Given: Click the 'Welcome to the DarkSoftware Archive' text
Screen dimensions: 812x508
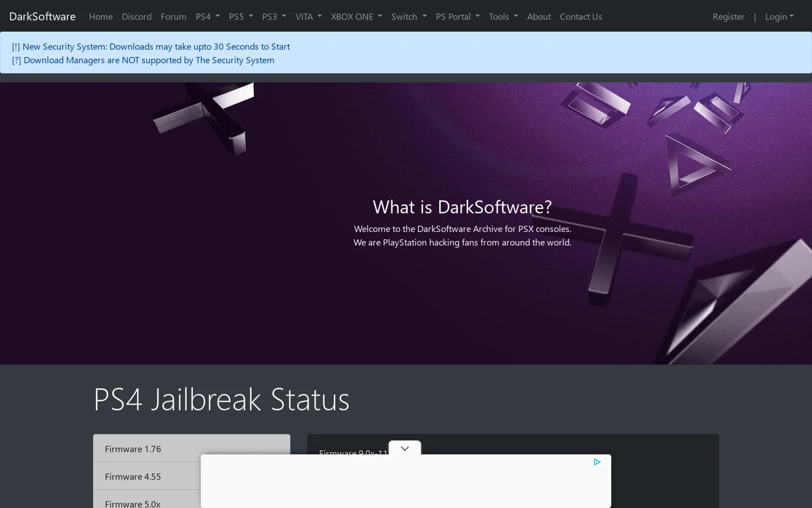Looking at the screenshot, I should point(462,229).
